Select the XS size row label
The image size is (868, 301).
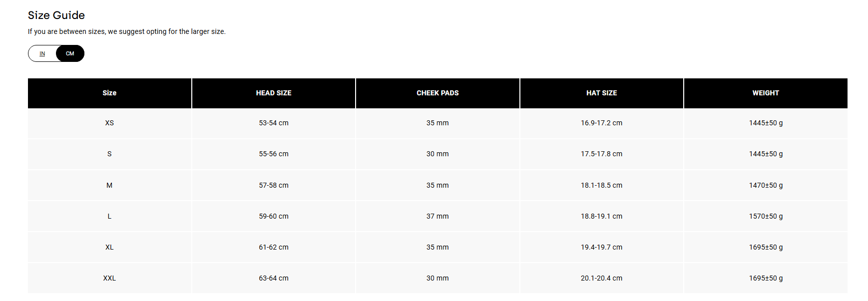click(x=109, y=123)
